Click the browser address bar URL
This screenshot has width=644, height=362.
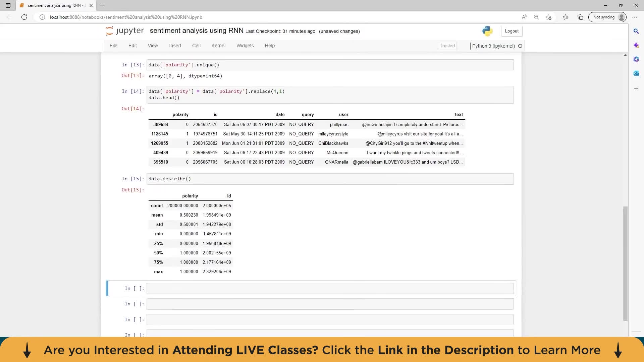pyautogui.click(x=126, y=17)
